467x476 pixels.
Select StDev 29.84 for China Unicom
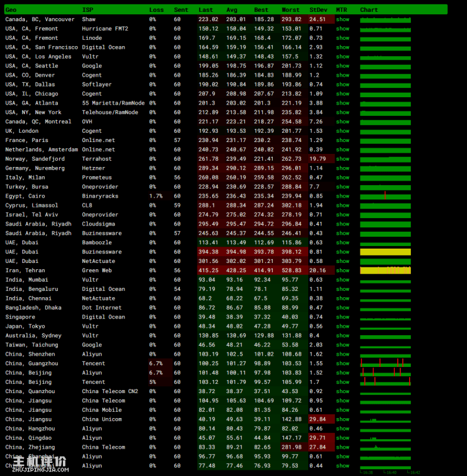pos(318,419)
